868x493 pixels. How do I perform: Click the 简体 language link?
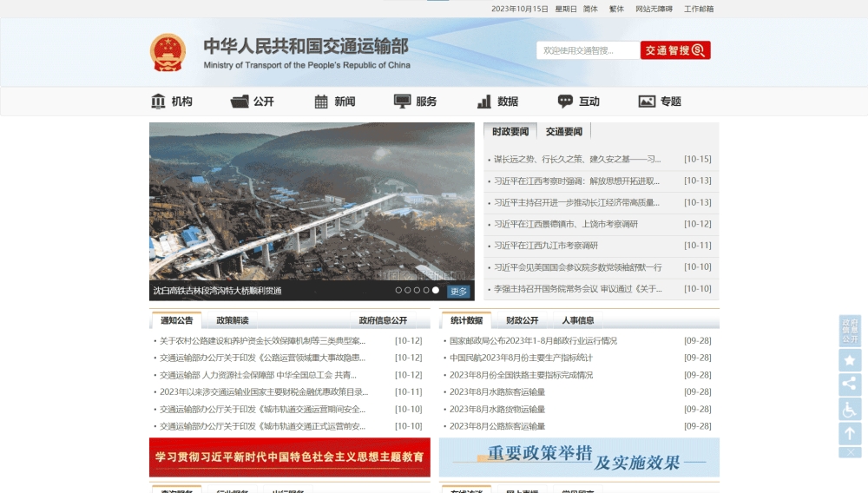pyautogui.click(x=590, y=9)
